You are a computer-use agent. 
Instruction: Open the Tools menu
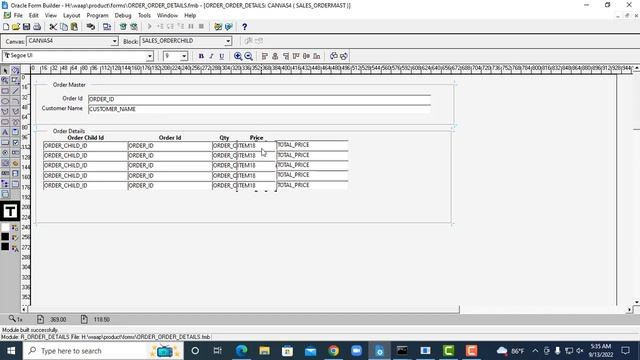[x=144, y=16]
